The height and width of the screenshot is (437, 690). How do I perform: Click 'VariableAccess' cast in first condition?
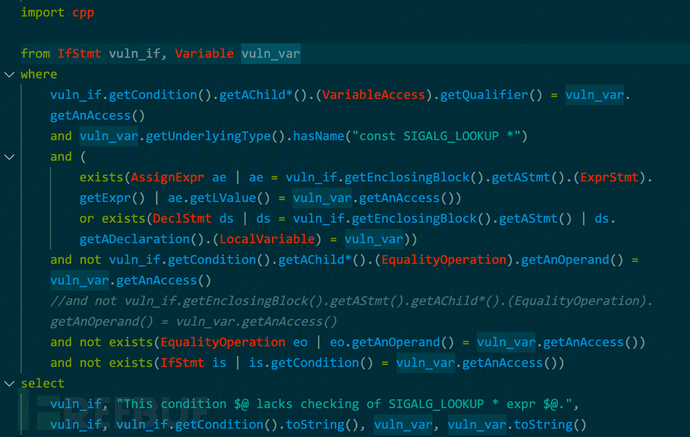pos(374,95)
